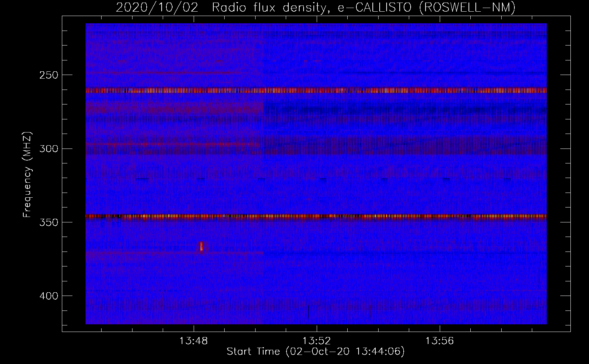This screenshot has height=364, width=589.
Task: Select the '400' frequency axis label
Action: [48, 296]
